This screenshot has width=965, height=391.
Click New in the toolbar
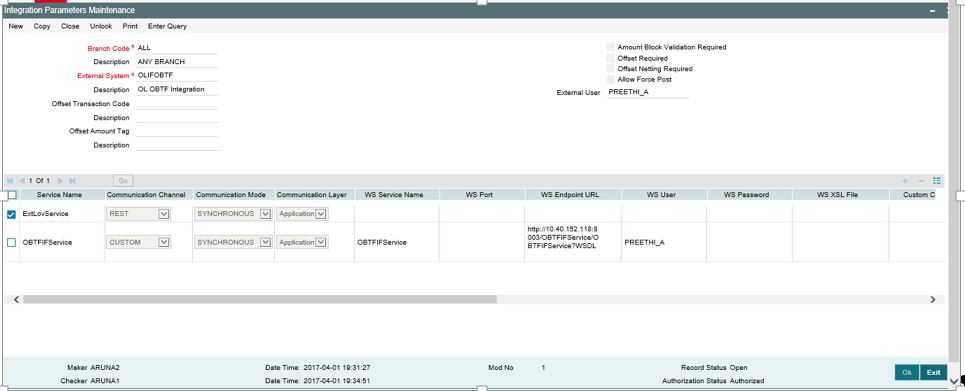coord(16,26)
